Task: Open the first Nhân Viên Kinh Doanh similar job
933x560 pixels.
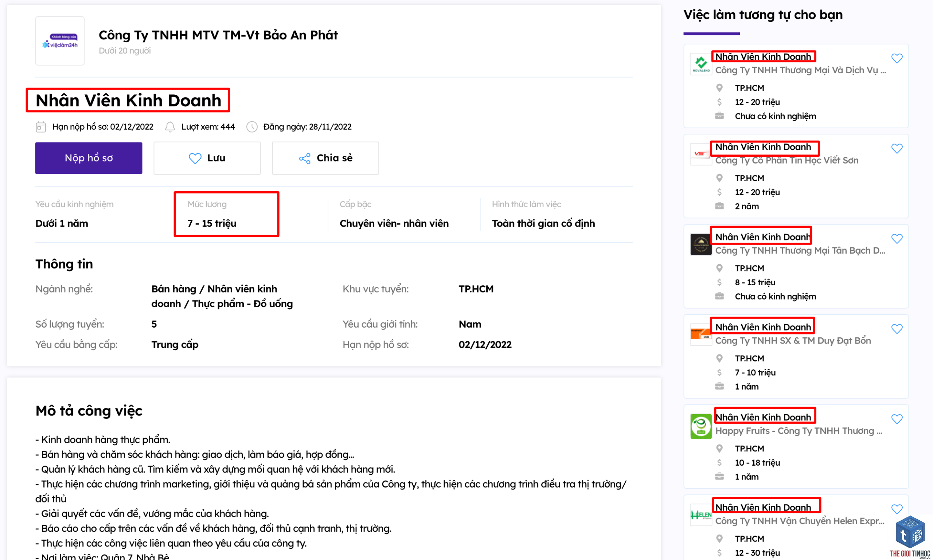Action: 763,56
